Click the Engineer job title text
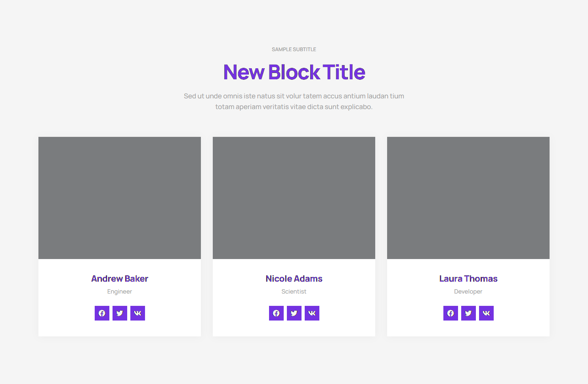588x384 pixels. [x=120, y=292]
